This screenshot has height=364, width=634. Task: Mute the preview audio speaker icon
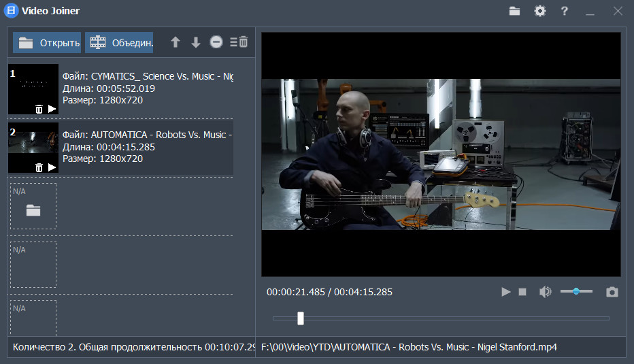[x=545, y=292]
